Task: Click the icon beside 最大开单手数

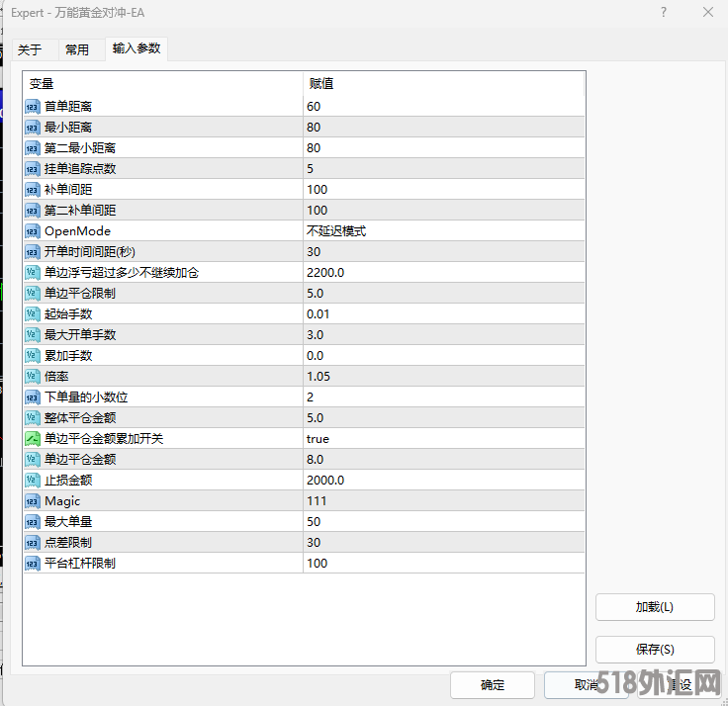Action: tap(33, 335)
